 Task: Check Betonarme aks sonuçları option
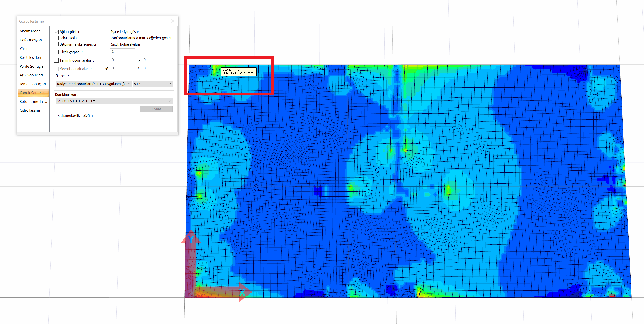click(x=56, y=44)
